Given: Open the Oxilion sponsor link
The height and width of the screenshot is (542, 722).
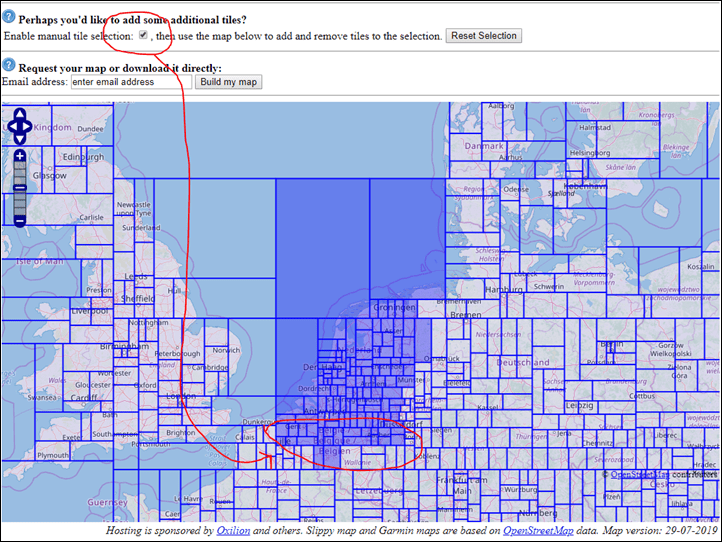Looking at the screenshot, I should (x=233, y=530).
